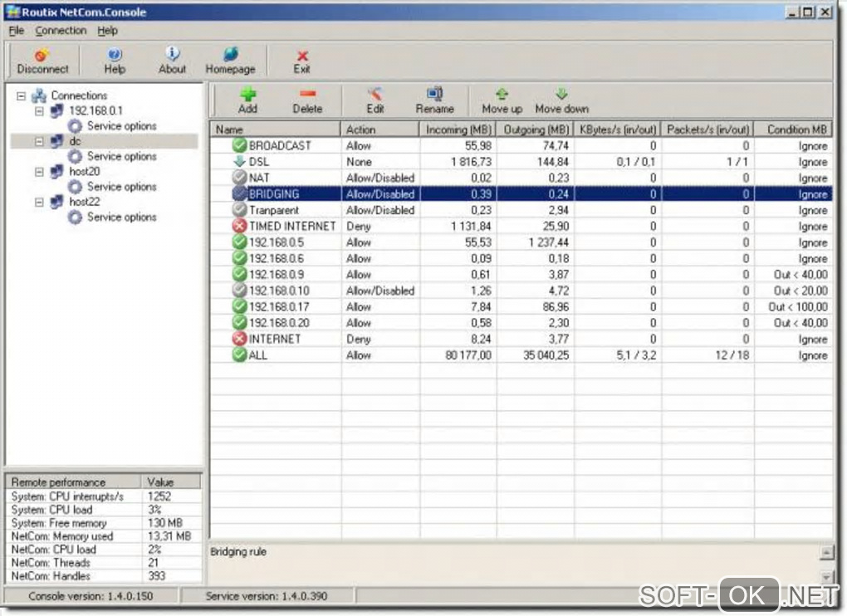Move the rule up with the green arrow
The height and width of the screenshot is (616, 847).
pyautogui.click(x=502, y=94)
